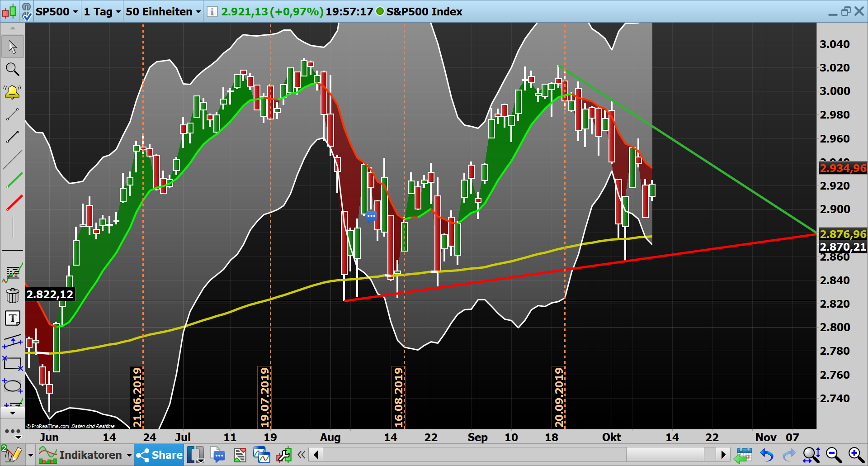Image resolution: width=868 pixels, height=466 pixels.
Task: Click the horizontal scrollbar thumb
Action: tap(665, 454)
